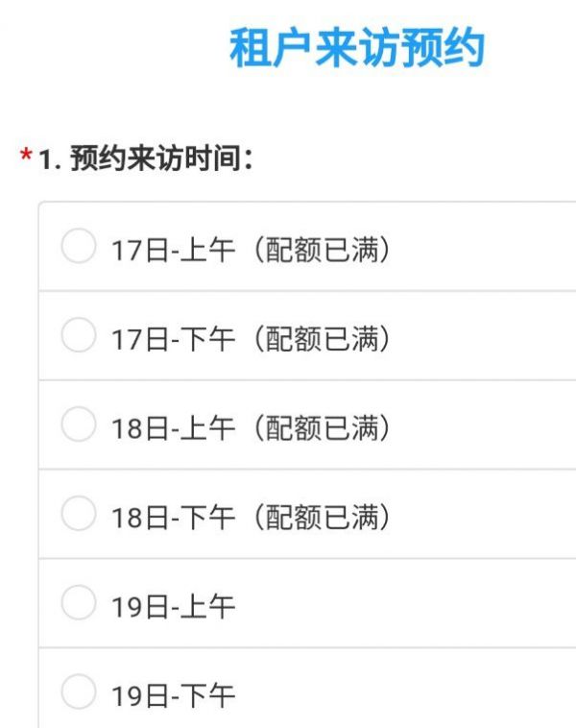Click the question number 1
Screen dimensions: 576x728
(45, 159)
